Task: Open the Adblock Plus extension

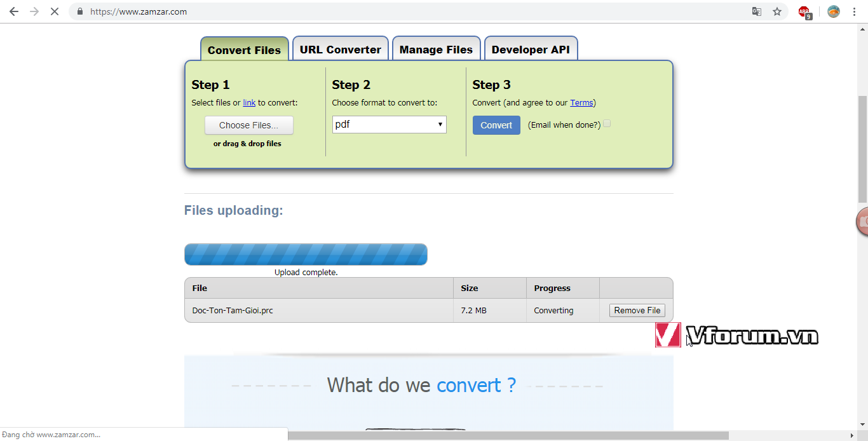Action: (805, 12)
